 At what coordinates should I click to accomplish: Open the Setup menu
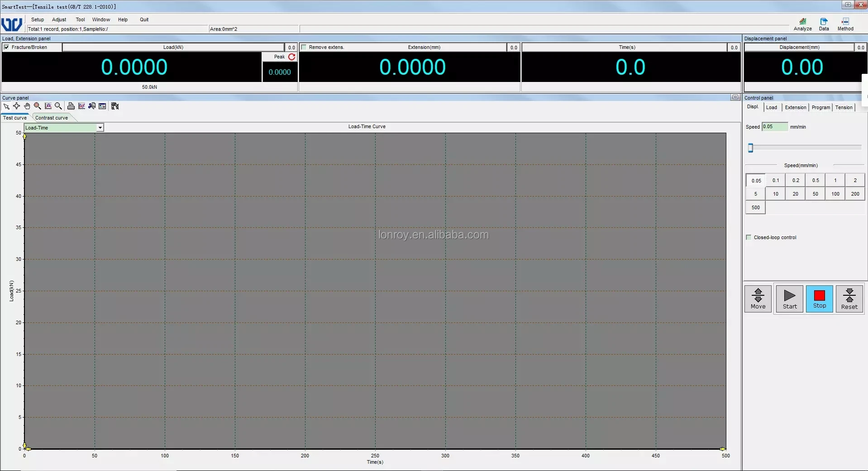[38, 19]
